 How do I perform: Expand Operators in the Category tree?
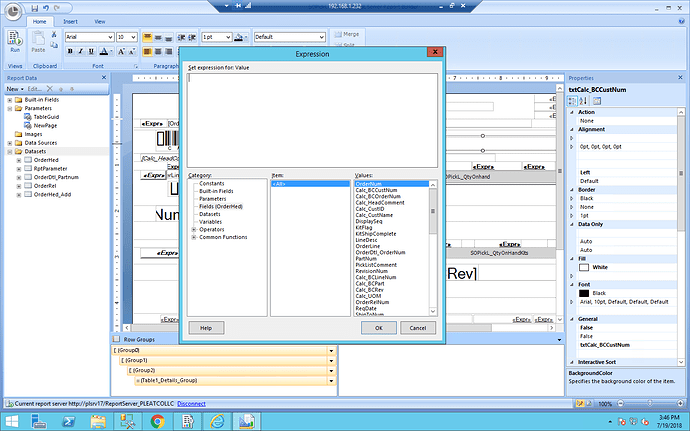pos(194,230)
